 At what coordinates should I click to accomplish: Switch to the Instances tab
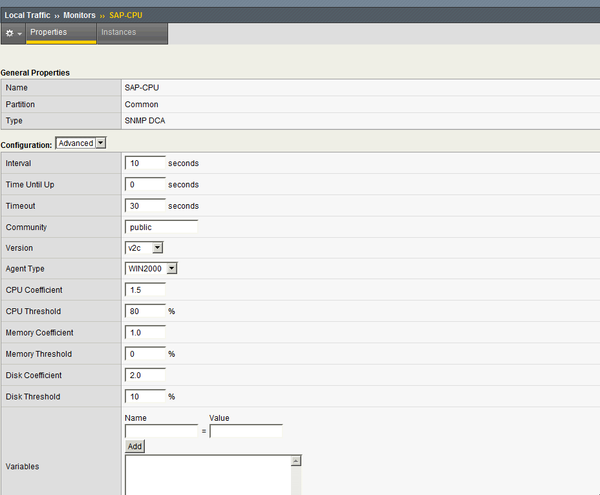point(118,33)
